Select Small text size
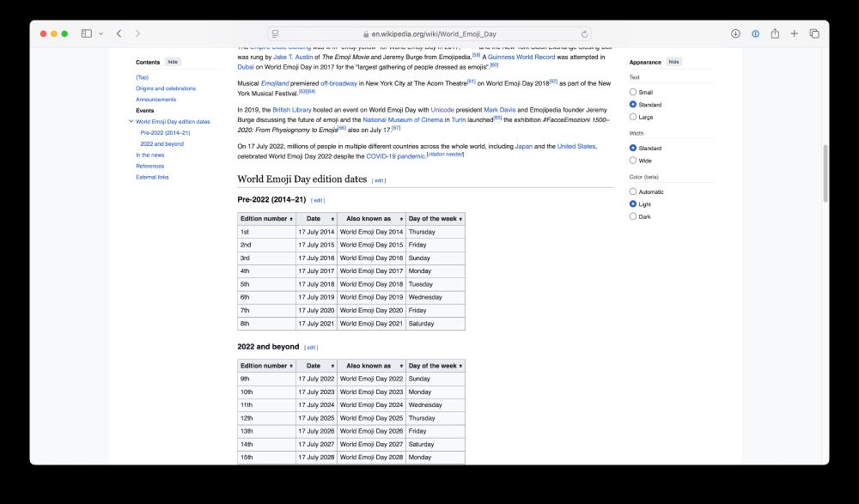Image resolution: width=859 pixels, height=504 pixels. point(633,92)
